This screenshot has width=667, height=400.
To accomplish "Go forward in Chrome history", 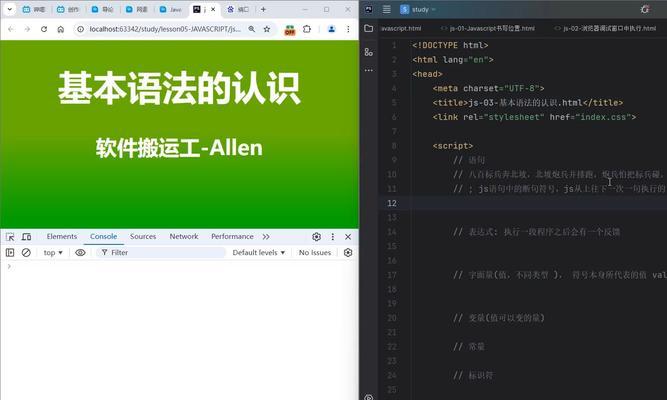I will 27,29.
